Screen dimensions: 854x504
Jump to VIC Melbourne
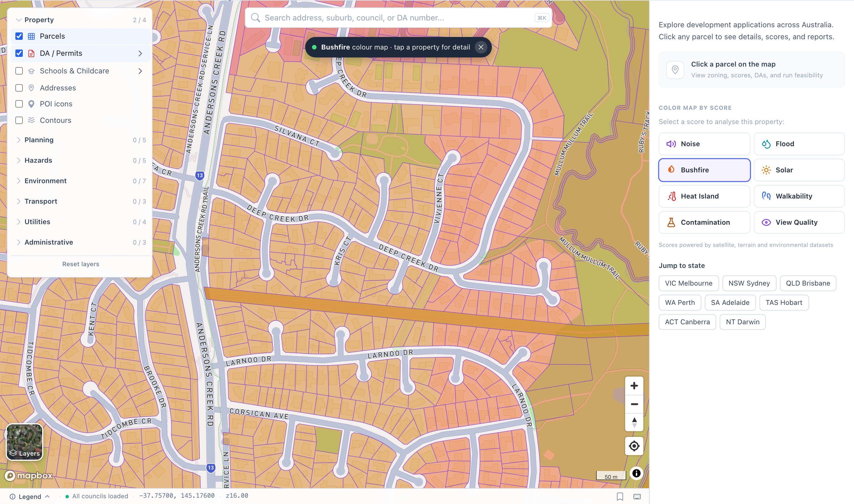pyautogui.click(x=689, y=283)
